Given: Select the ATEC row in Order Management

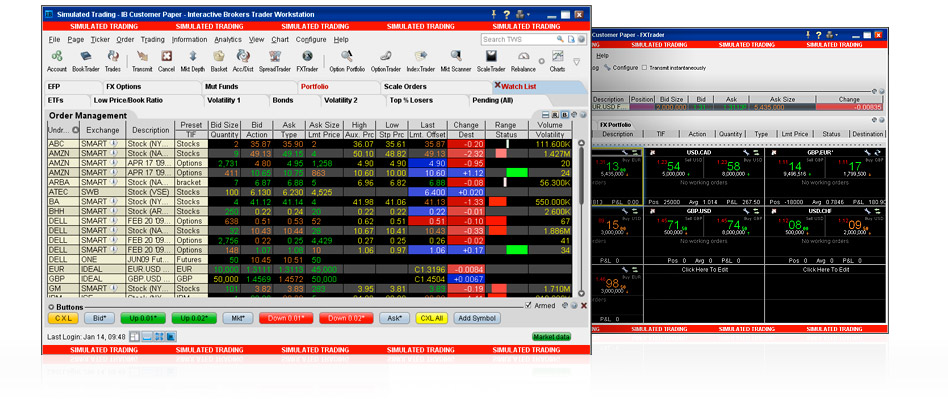Looking at the screenshot, I should pyautogui.click(x=309, y=192).
